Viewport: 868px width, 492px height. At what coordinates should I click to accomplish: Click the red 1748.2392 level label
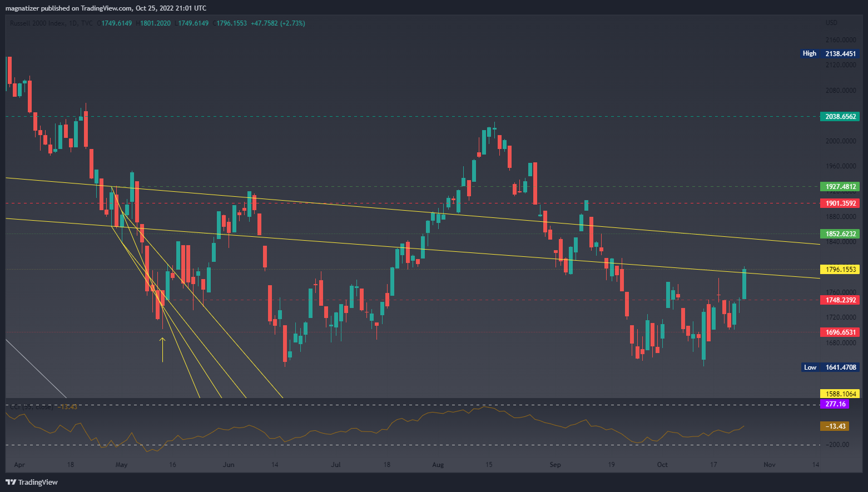coord(840,300)
